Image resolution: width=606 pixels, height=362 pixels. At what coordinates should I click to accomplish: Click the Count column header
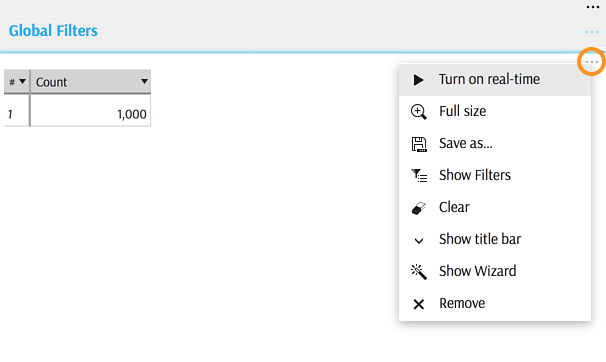point(90,82)
